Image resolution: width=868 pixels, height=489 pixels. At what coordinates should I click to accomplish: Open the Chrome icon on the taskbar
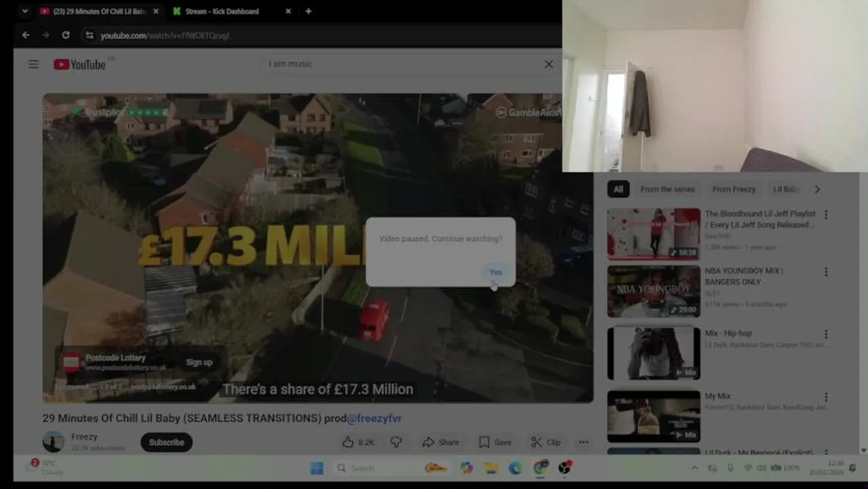(x=541, y=467)
